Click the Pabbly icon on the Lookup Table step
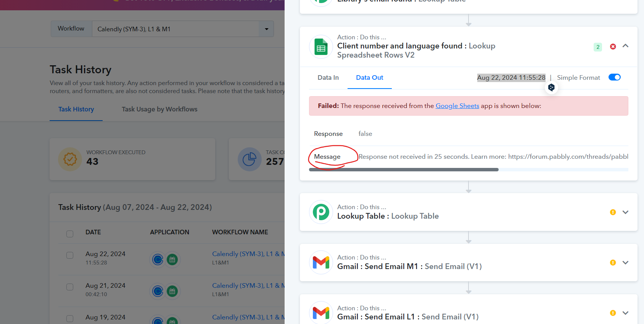The image size is (644, 324). tap(321, 212)
